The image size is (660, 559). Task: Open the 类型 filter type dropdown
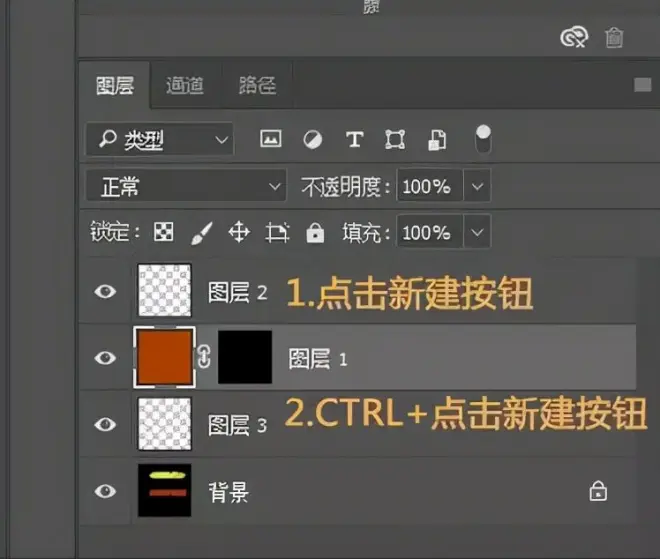[x=160, y=139]
